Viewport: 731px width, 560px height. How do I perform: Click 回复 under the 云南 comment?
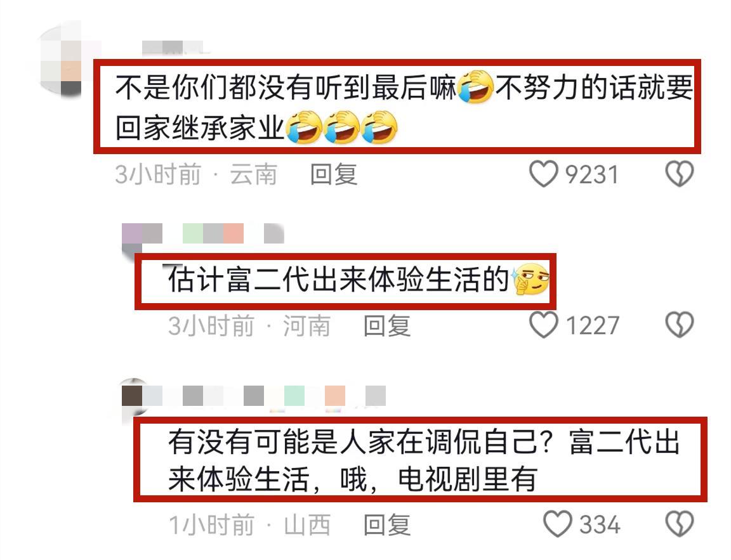pos(334,174)
